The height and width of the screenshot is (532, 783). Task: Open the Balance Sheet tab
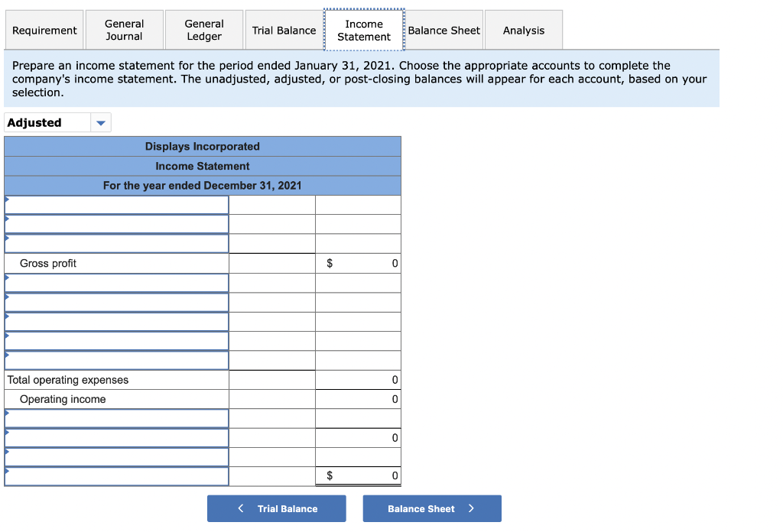(x=443, y=30)
